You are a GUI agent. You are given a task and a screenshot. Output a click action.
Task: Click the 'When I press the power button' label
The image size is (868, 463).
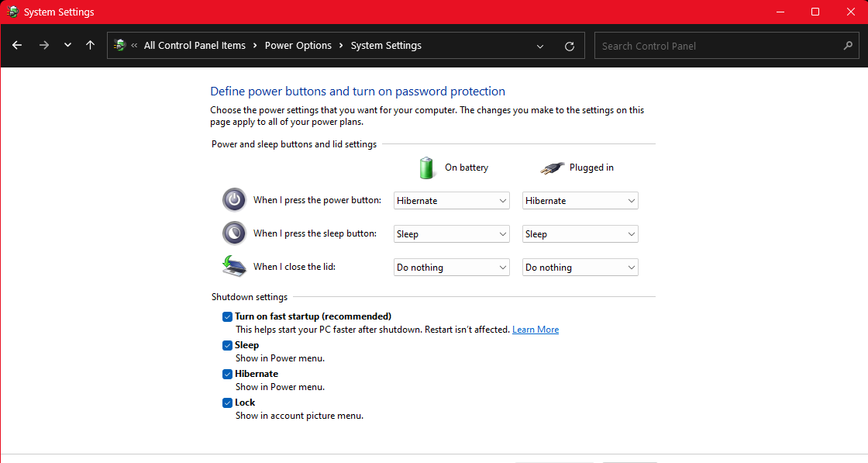click(x=317, y=200)
